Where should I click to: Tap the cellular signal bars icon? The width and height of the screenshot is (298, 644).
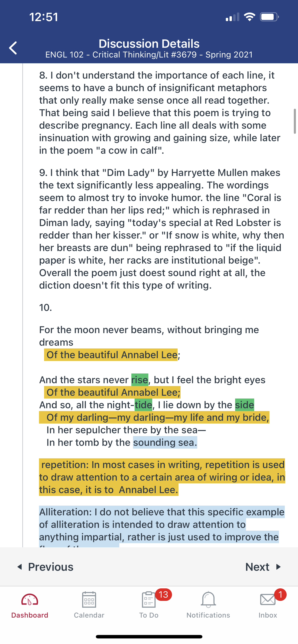233,17
